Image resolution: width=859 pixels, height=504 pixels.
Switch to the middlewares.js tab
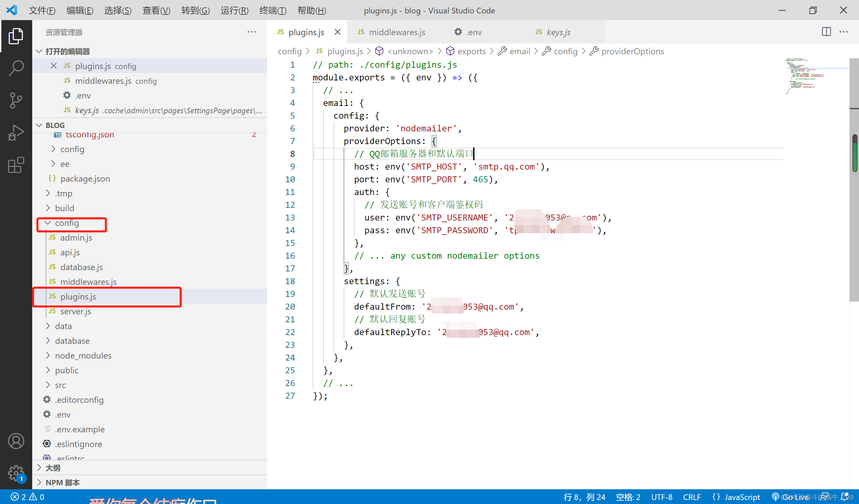(396, 32)
